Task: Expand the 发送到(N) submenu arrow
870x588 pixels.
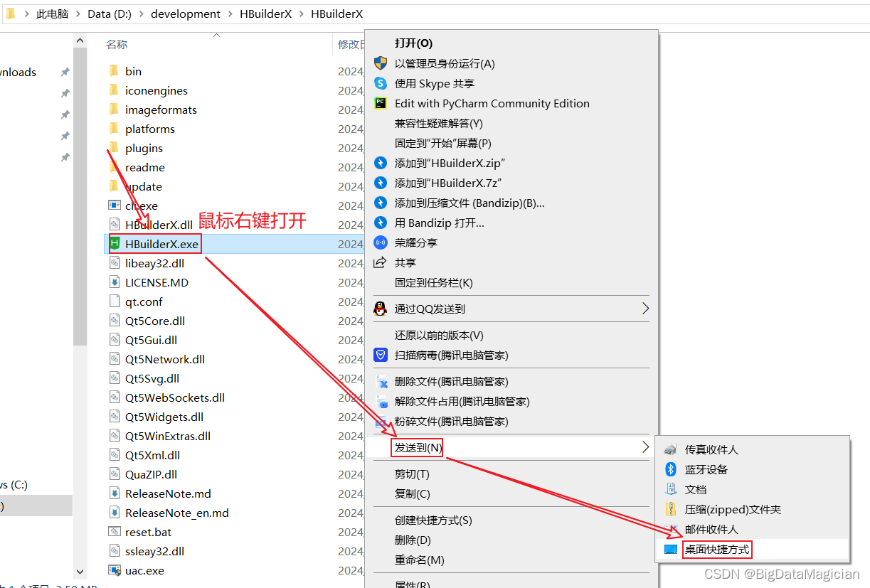Action: point(646,447)
